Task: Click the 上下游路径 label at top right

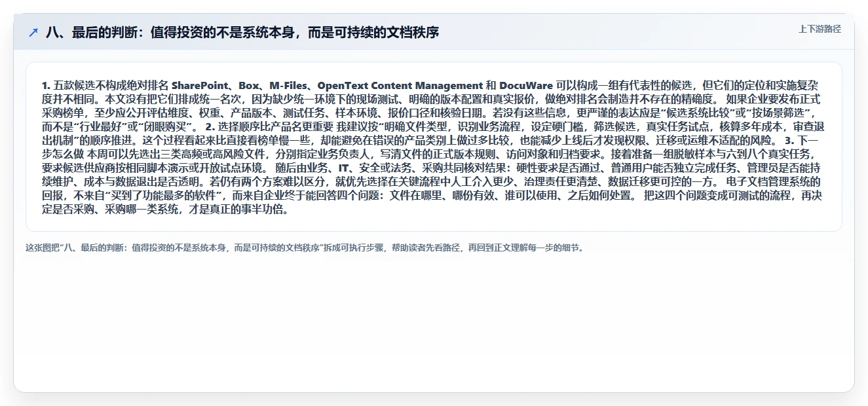Action: tap(820, 29)
